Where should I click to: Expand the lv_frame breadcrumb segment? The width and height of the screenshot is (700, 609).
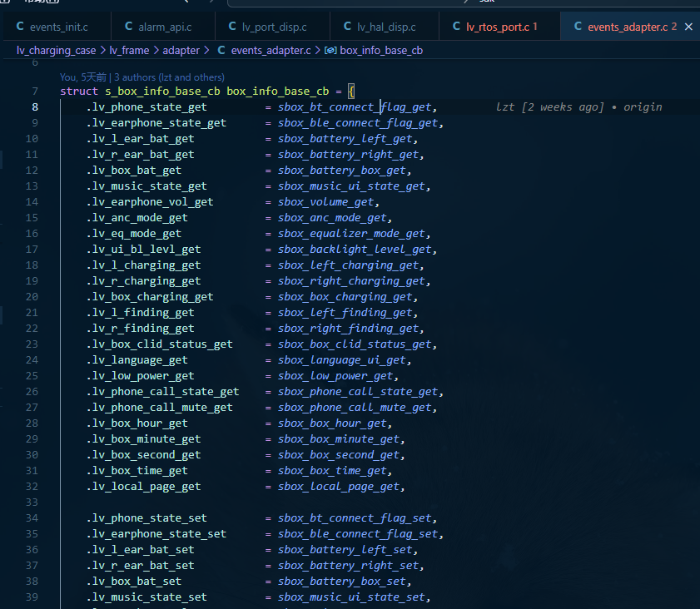(x=129, y=51)
